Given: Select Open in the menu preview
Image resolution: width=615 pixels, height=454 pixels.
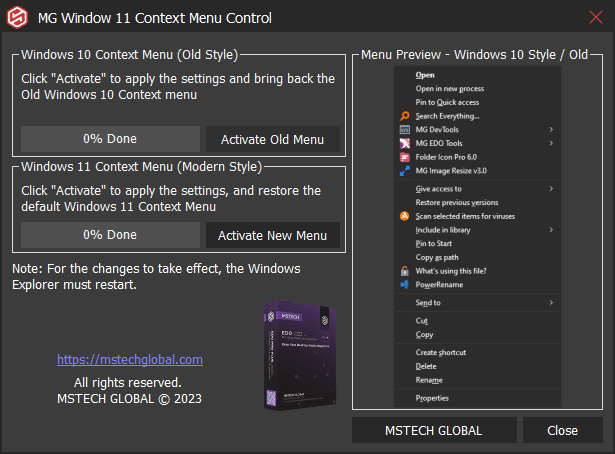Looking at the screenshot, I should 425,75.
